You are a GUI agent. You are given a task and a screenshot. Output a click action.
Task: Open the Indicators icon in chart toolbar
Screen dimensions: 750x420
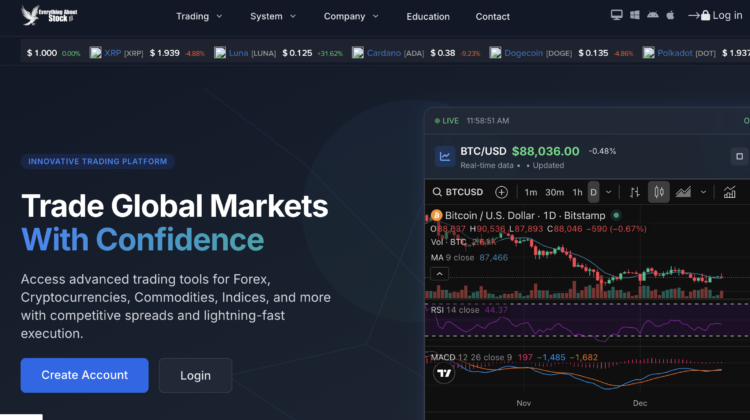pyautogui.click(x=729, y=192)
